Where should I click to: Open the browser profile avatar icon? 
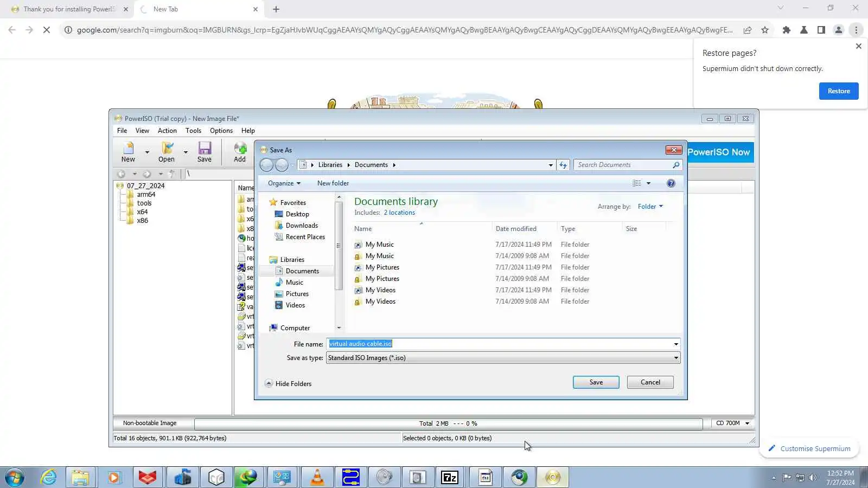click(839, 30)
